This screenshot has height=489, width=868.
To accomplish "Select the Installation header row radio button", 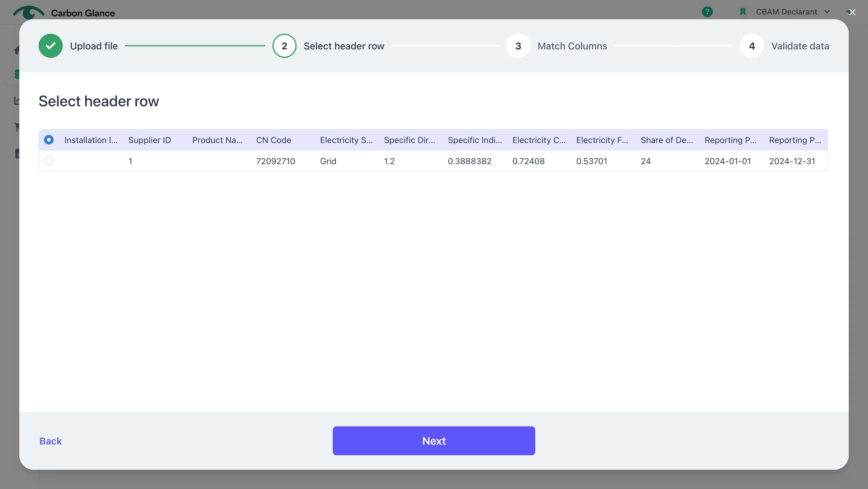I will 49,140.
